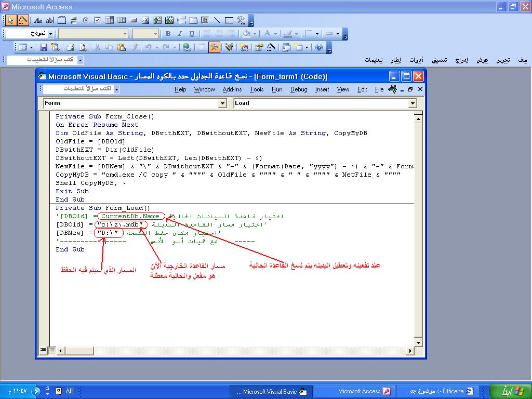Expand the Load procedure dropdown
This screenshot has width=532, height=399.
[413, 103]
